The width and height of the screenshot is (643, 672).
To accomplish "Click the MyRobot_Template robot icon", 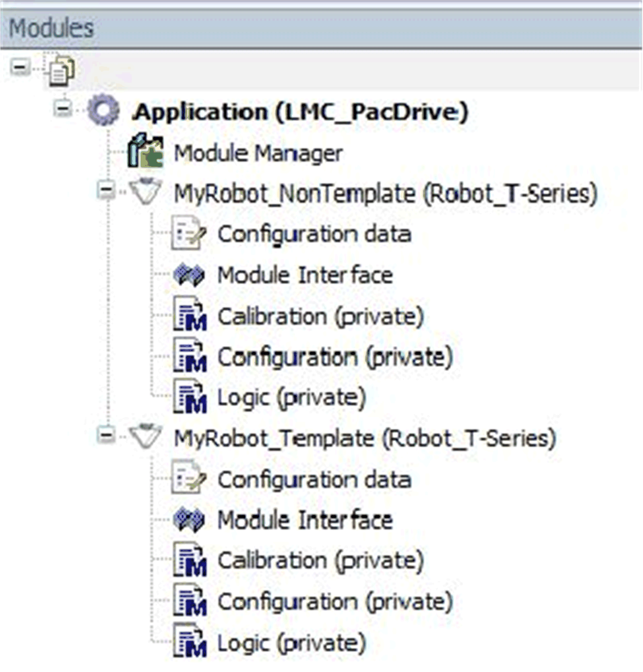I will pyautogui.click(x=146, y=436).
